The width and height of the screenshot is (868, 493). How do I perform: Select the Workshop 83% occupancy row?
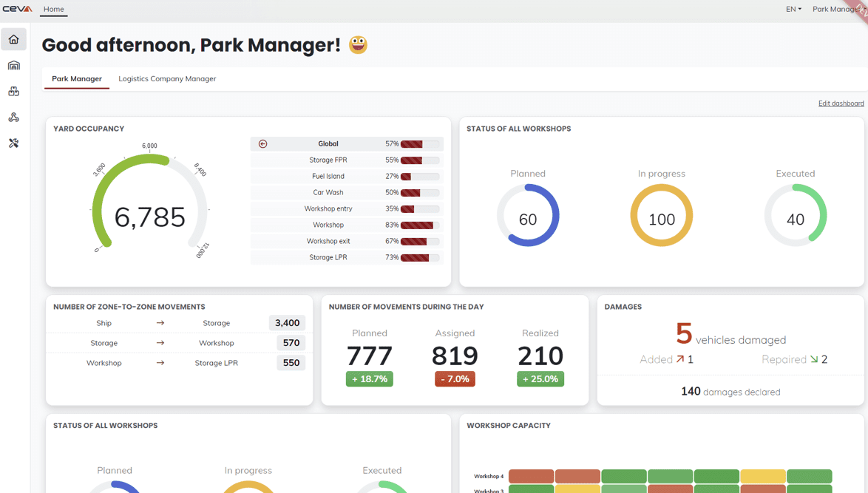point(347,225)
